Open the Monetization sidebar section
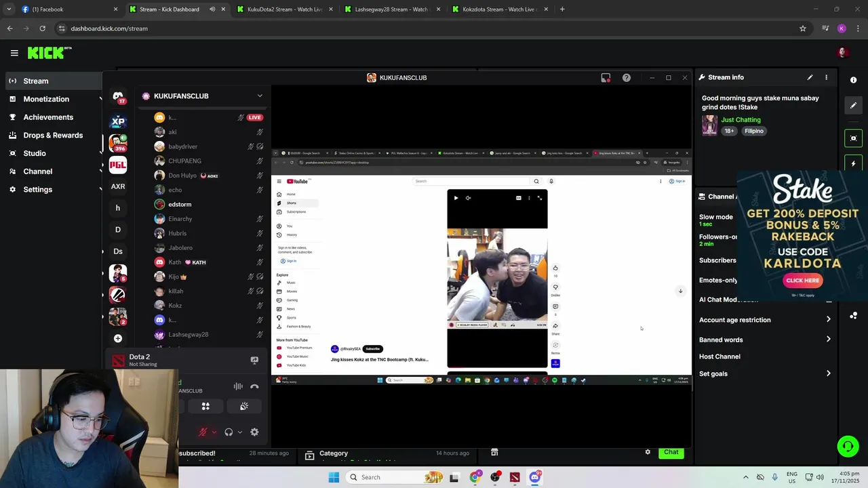 (x=46, y=99)
